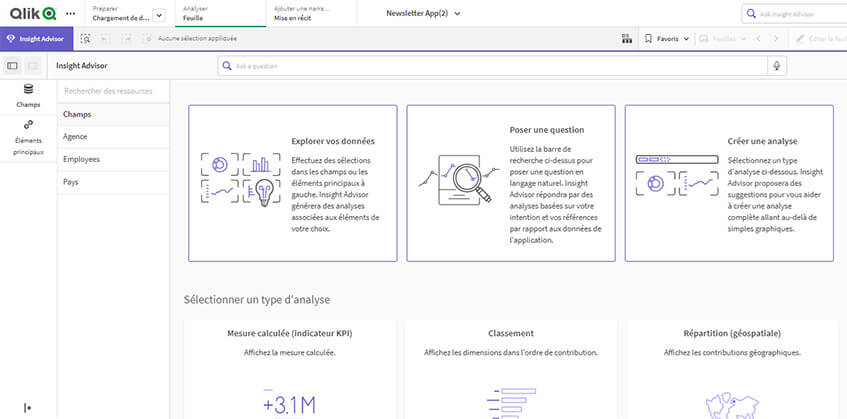Click the Favoris bookmark icon
847x419 pixels.
648,39
